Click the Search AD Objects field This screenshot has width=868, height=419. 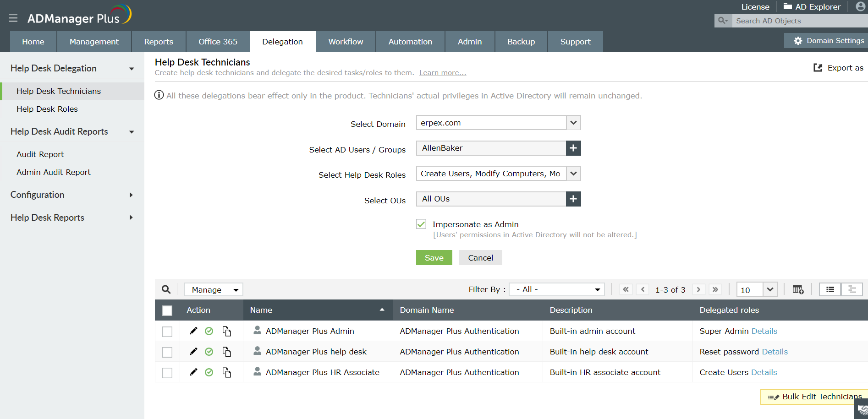pyautogui.click(x=800, y=21)
